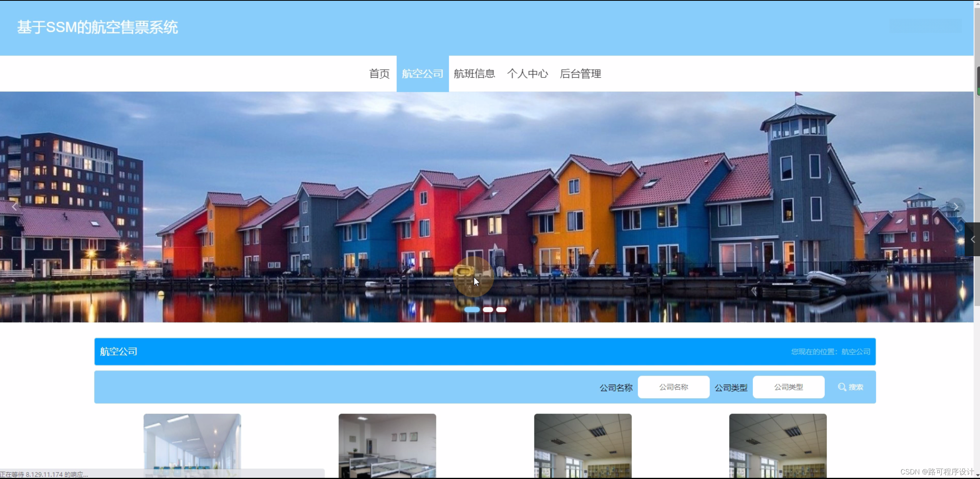
Task: Click the 航空公司 breadcrumb link
Action: point(856,352)
